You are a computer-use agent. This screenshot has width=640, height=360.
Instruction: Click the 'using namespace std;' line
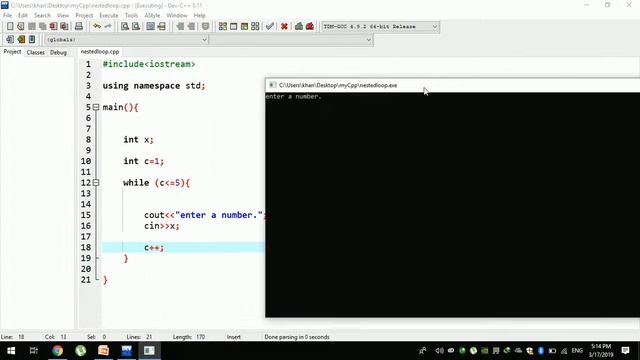tap(154, 86)
